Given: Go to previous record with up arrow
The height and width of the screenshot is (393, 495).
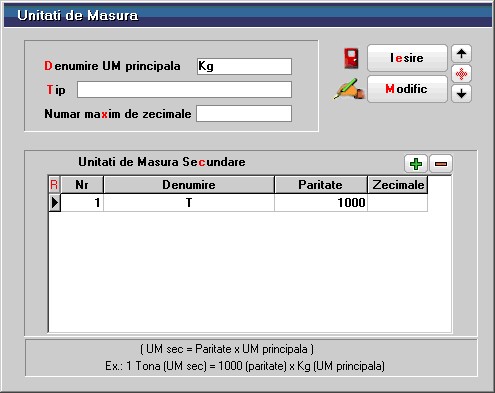Looking at the screenshot, I should pos(461,54).
